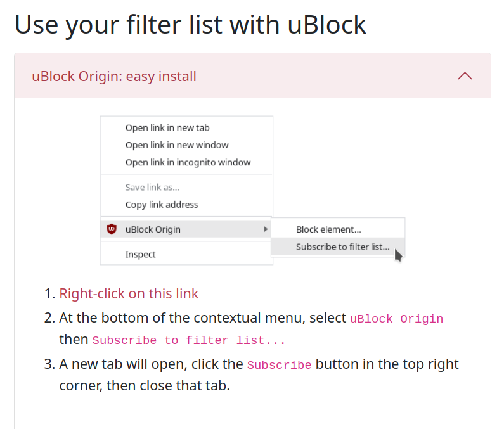The height and width of the screenshot is (429, 504).
Task: Open the 'Right-click on this link' hyperlink
Action: pyautogui.click(x=129, y=294)
